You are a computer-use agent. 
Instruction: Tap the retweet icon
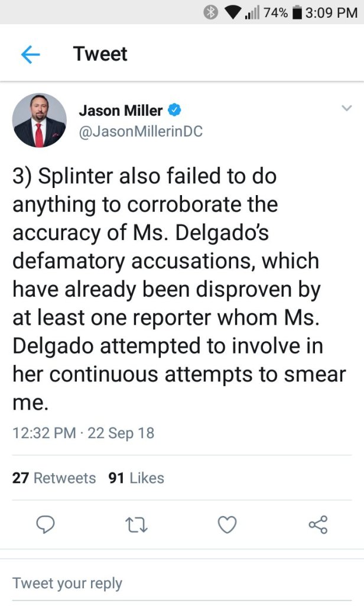(137, 524)
